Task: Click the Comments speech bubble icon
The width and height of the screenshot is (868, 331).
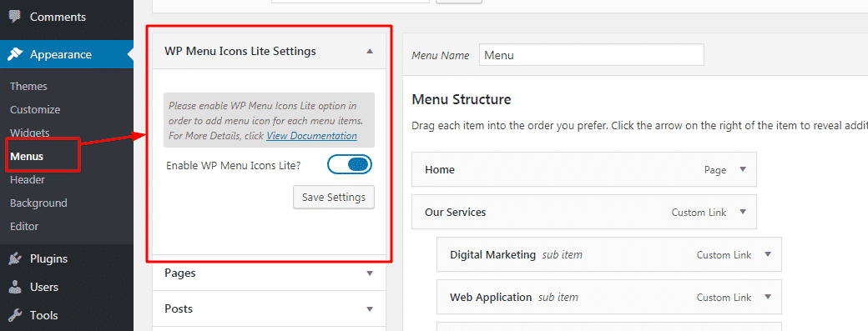Action: point(15,17)
